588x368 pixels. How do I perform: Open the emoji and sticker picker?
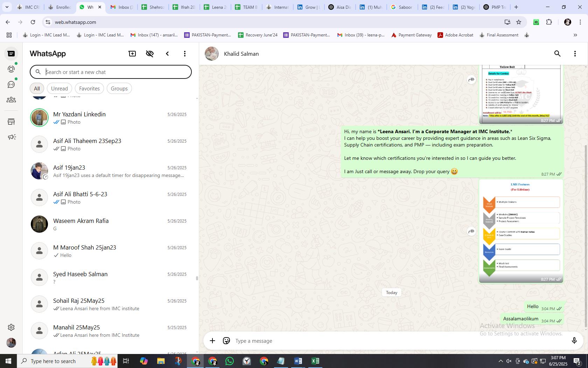pyautogui.click(x=226, y=341)
